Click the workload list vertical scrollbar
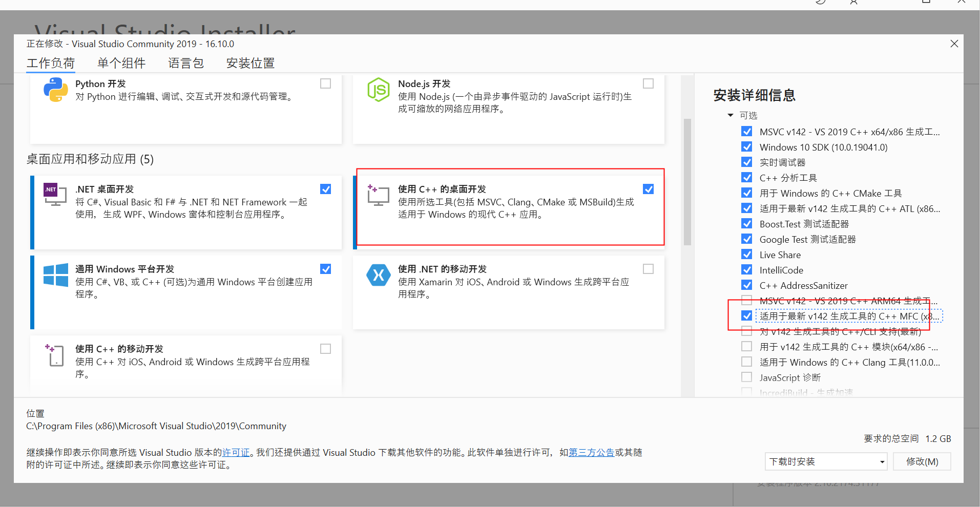This screenshot has width=980, height=507. [x=687, y=182]
